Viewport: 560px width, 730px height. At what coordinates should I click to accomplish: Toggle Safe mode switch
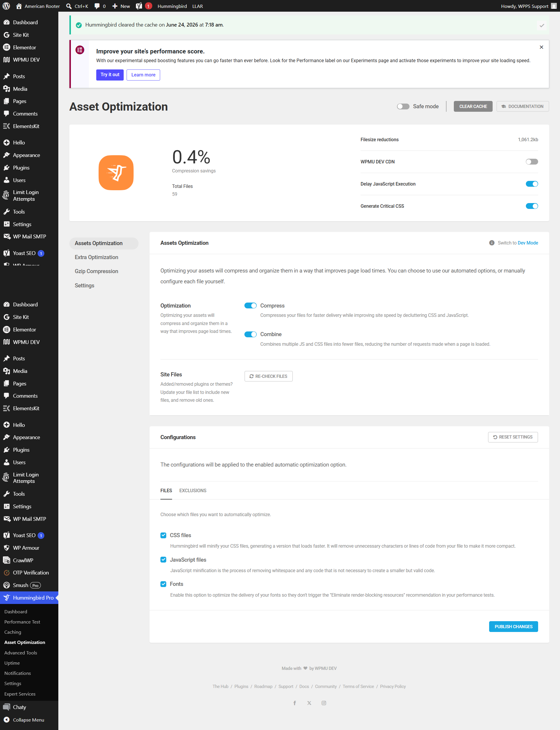click(403, 106)
